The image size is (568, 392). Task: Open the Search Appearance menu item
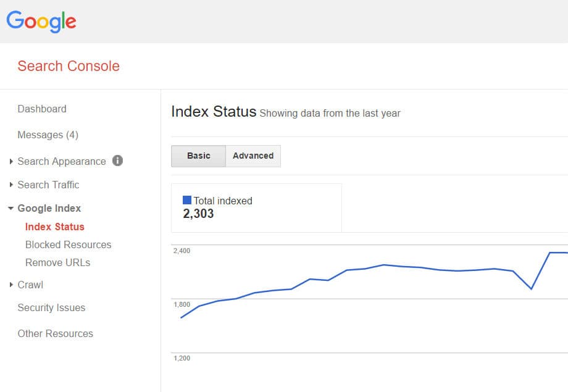point(62,161)
